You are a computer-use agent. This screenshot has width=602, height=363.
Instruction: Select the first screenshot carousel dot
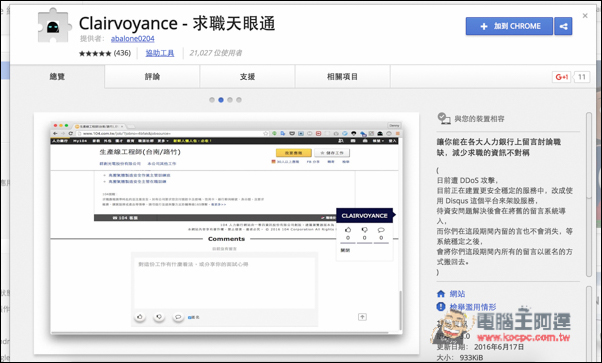click(x=212, y=100)
